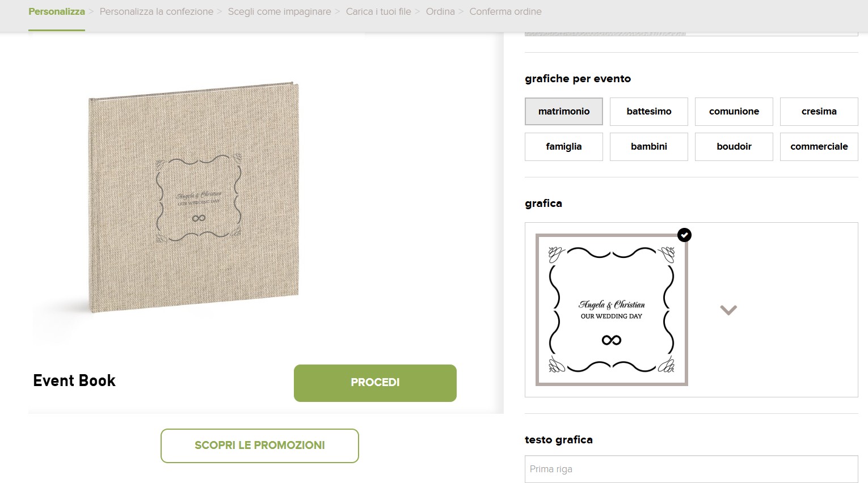Open SCOPRI LE PROMOZIONI

[260, 446]
